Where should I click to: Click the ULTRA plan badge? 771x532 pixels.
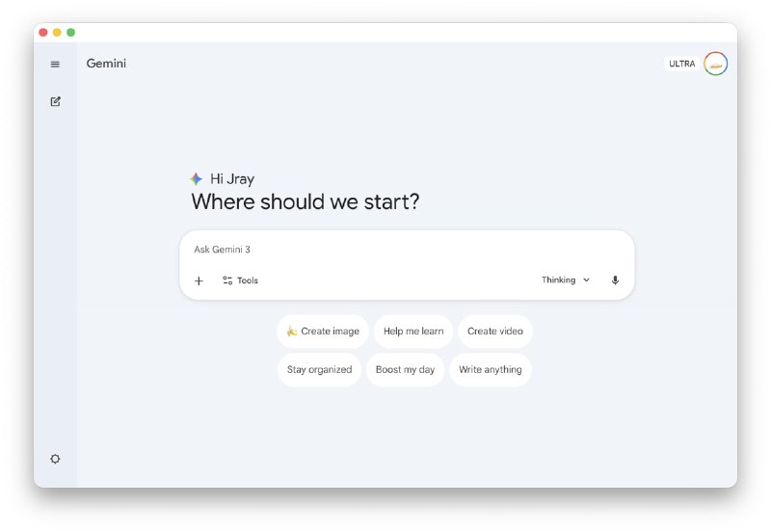(x=681, y=64)
